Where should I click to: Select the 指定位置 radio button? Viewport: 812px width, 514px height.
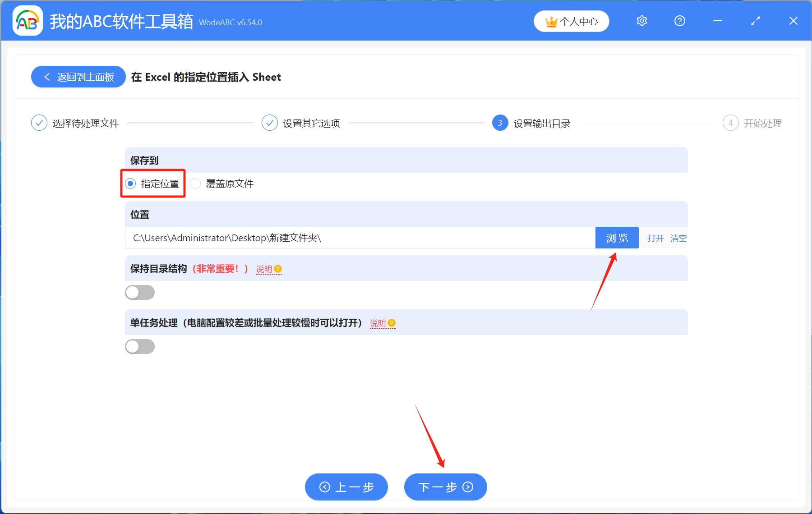[131, 184]
